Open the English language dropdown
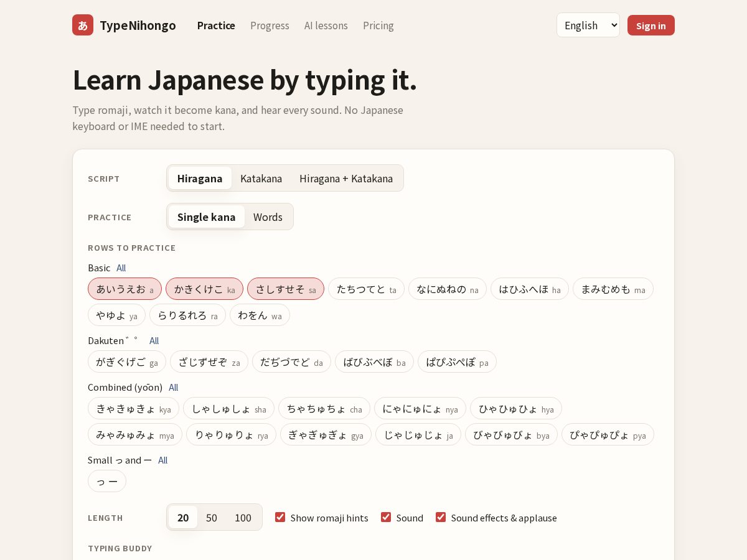The width and height of the screenshot is (747, 560). point(588,25)
